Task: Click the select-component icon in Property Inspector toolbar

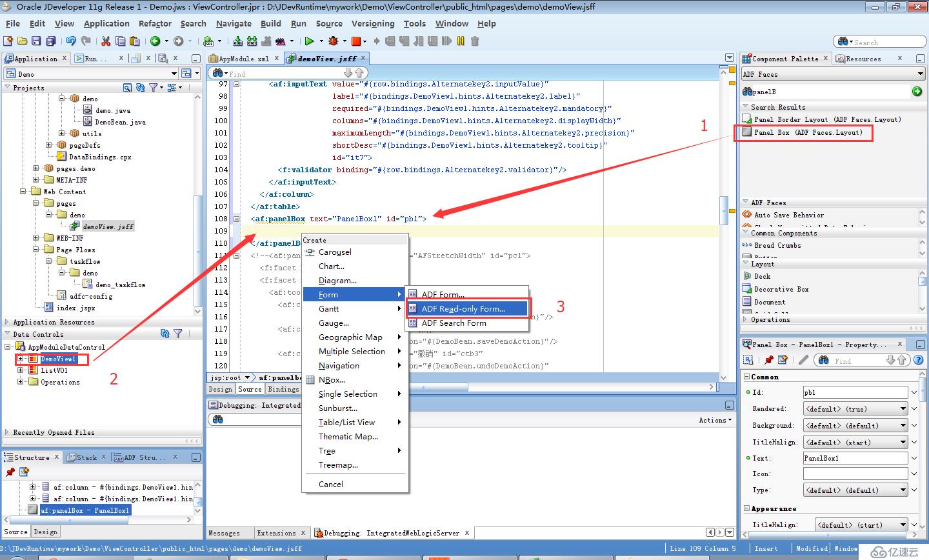Action: [749, 360]
